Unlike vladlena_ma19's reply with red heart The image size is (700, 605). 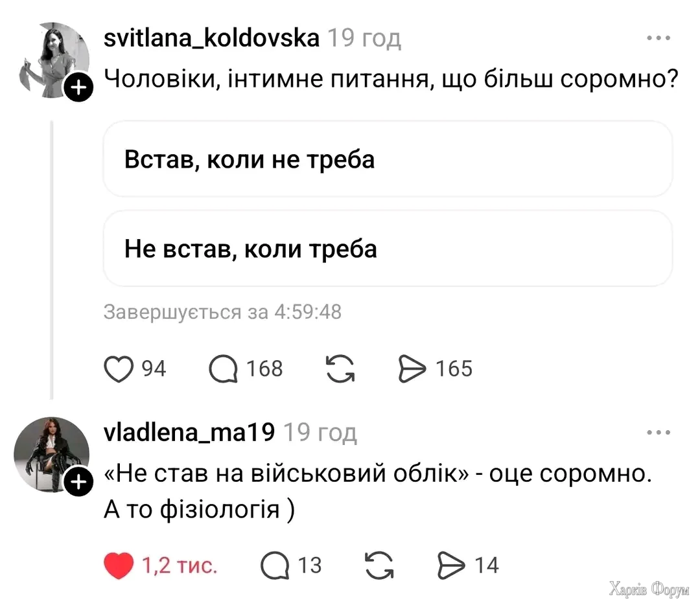[x=118, y=565]
